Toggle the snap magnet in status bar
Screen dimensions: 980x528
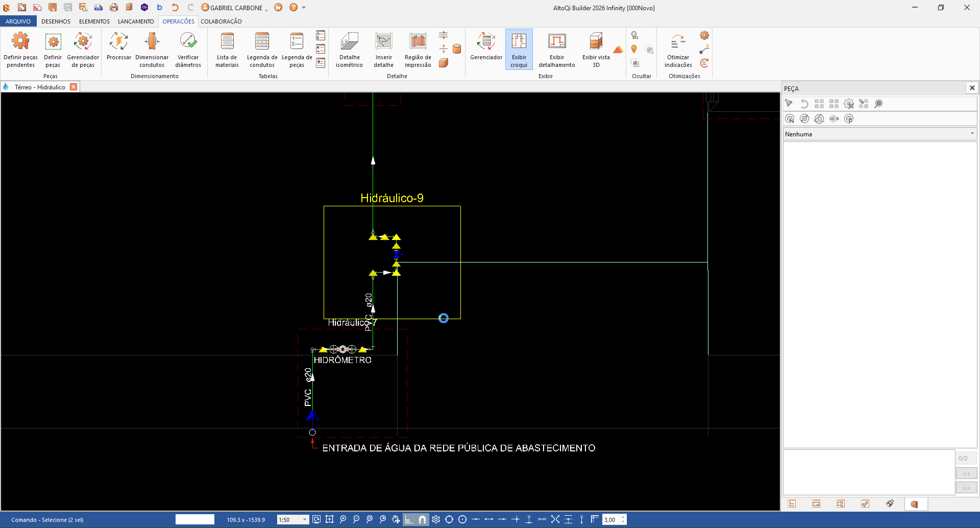coord(422,519)
